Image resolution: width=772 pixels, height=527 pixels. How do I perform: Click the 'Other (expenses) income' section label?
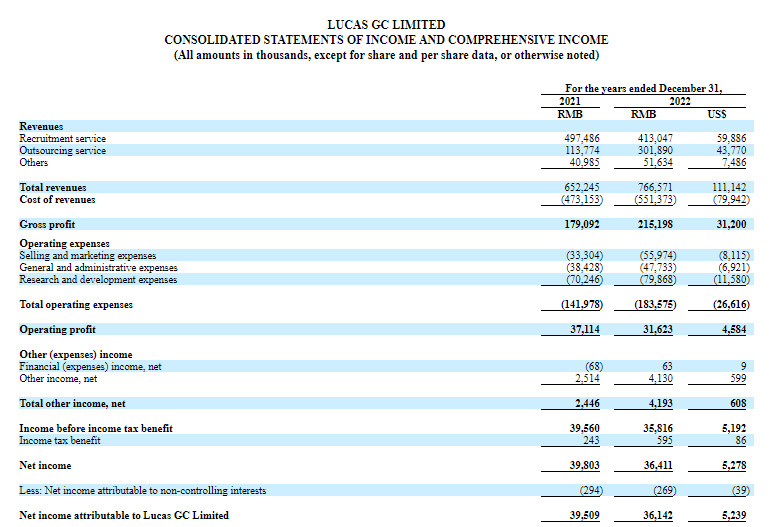pos(76,355)
